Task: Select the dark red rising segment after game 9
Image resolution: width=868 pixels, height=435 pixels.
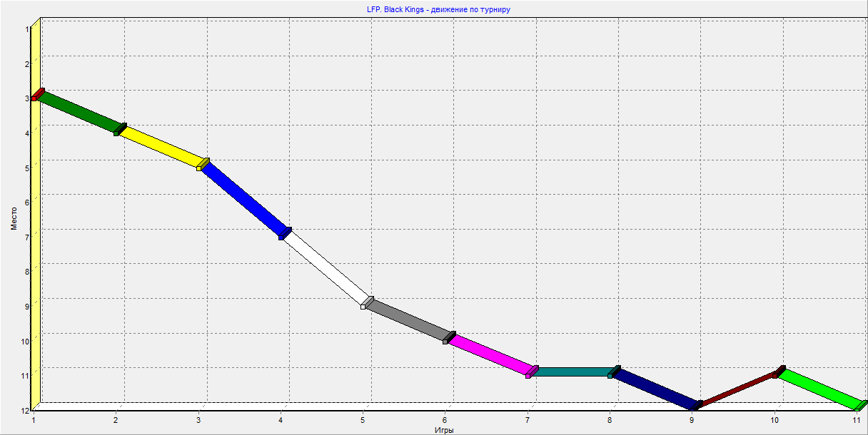Action: click(735, 389)
